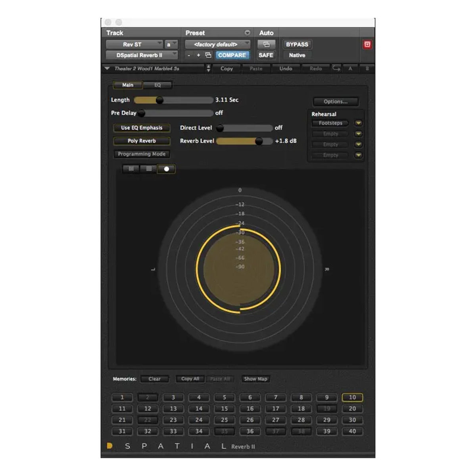Select the horizontal lines meter view

tap(149, 169)
